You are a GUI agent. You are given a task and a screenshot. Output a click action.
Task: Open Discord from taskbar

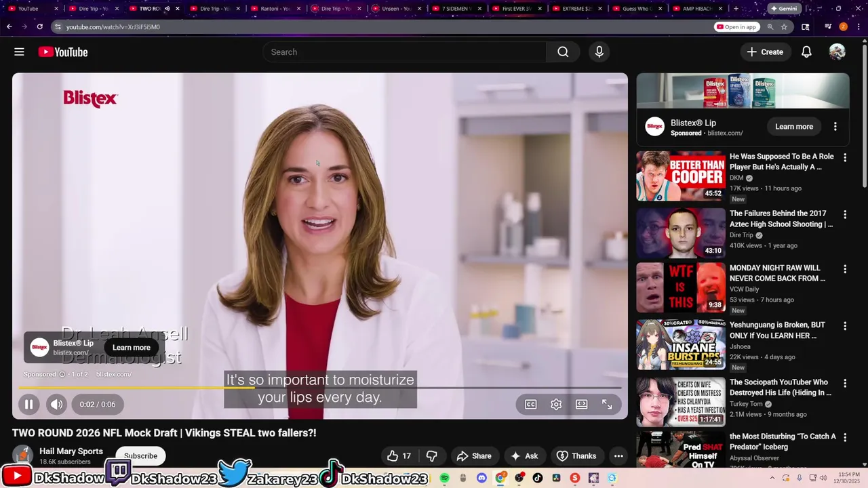pos(481,478)
